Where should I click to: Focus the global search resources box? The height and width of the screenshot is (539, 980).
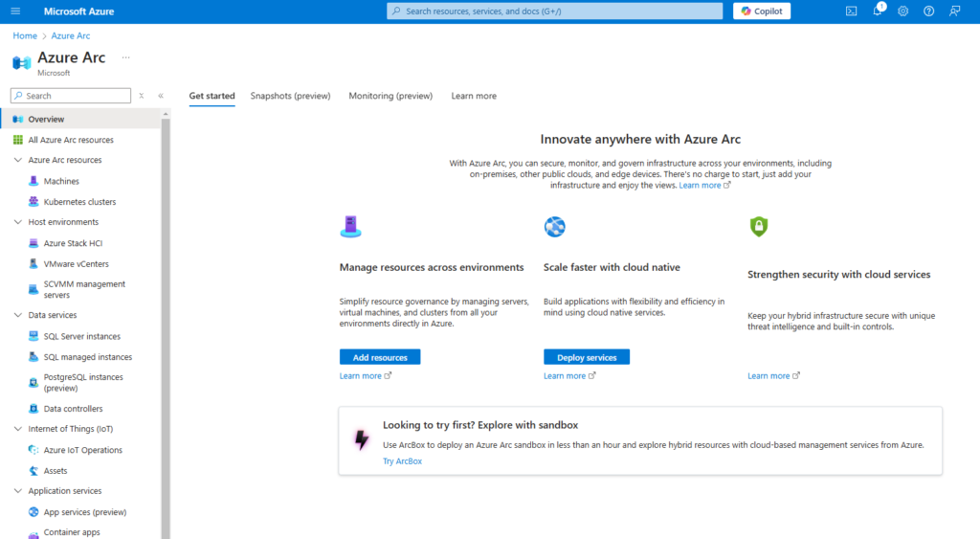554,11
